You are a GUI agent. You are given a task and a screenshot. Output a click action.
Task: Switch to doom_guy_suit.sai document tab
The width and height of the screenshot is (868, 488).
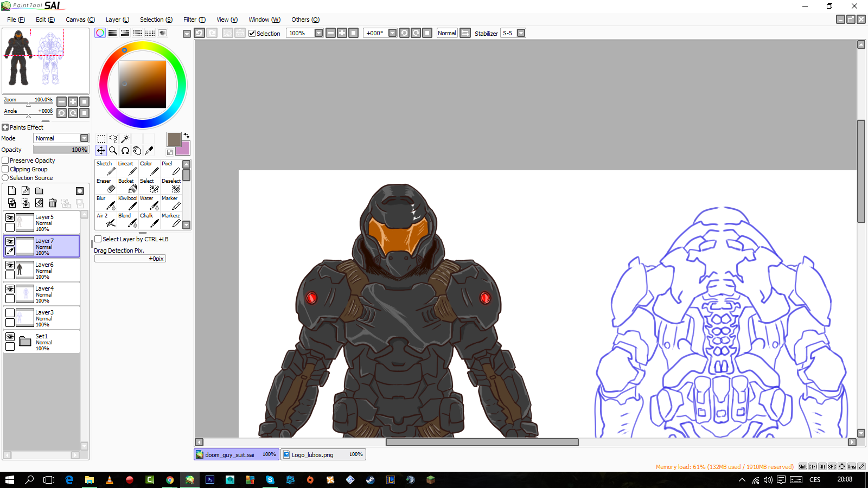(237, 454)
